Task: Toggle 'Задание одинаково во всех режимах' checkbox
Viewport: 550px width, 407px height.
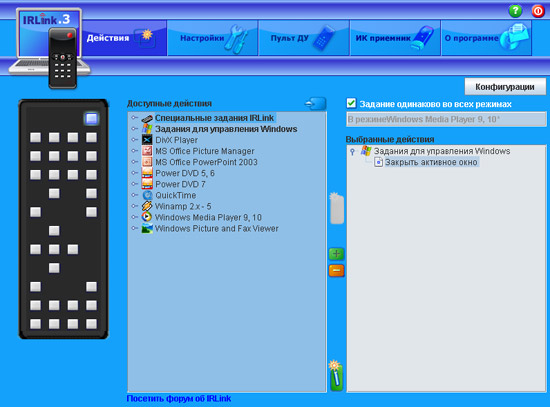Action: (351, 104)
